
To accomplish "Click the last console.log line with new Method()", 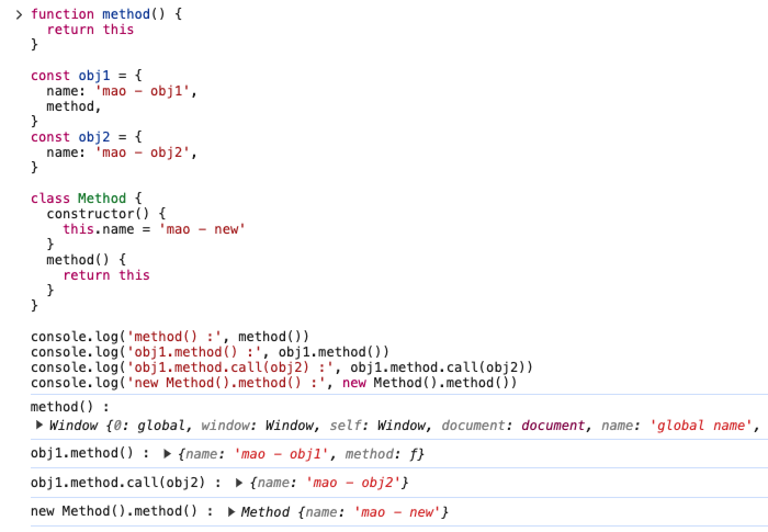I will point(274,383).
